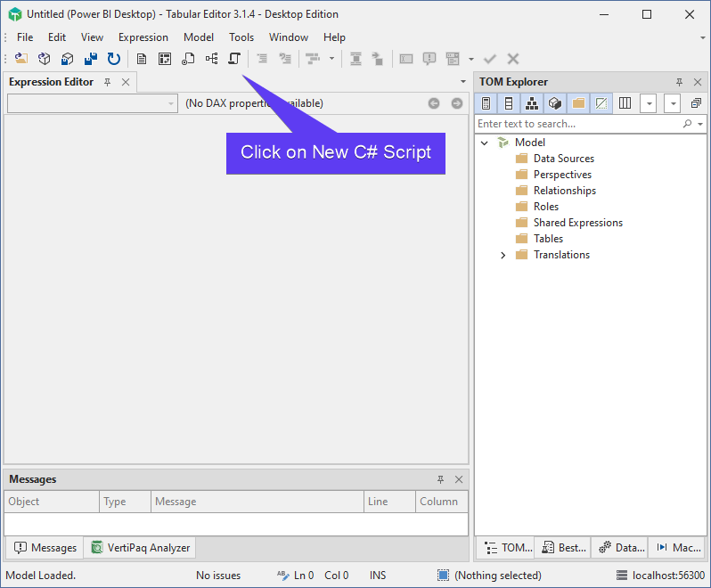
Task: Close the TOM Explorer panel
Action: [x=698, y=82]
